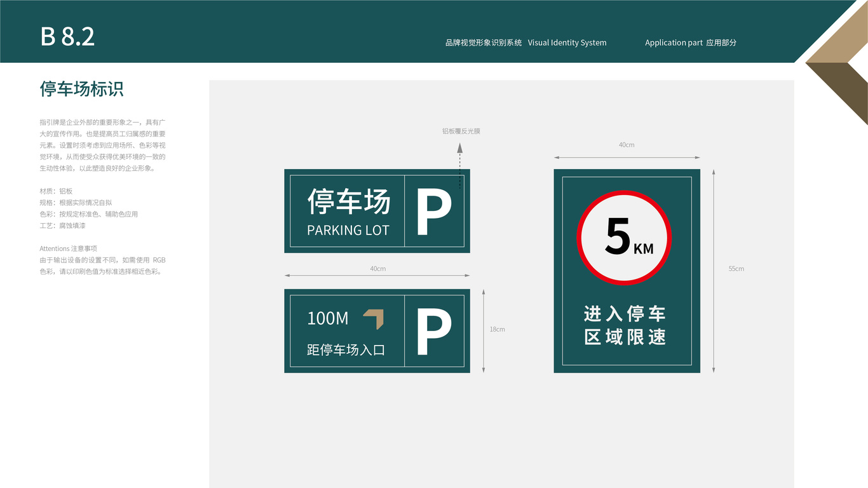This screenshot has height=488, width=868.
Task: Click the Visual Identity System text
Action: tap(567, 43)
